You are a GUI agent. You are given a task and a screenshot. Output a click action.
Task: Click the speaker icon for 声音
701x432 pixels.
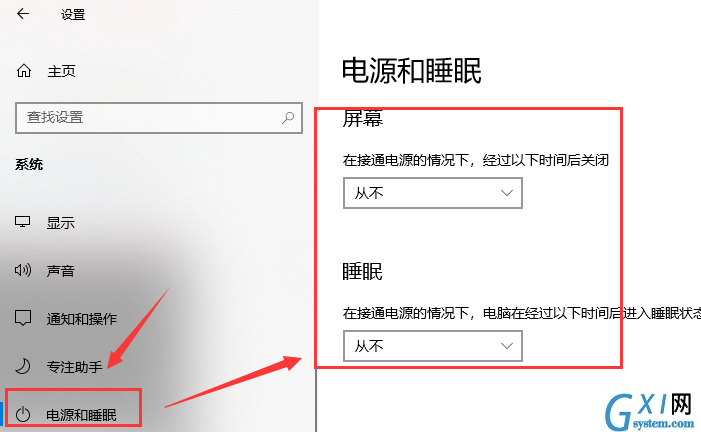pyautogui.click(x=23, y=270)
